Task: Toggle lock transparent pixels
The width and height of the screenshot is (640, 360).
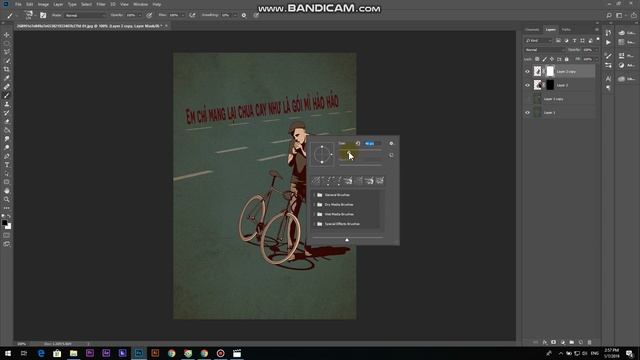Action: coord(537,59)
